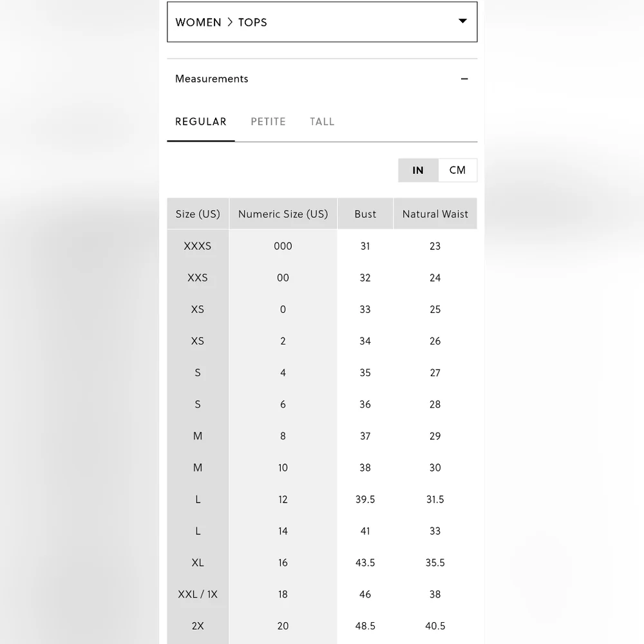Click the Natural Waist column header
644x644 pixels.
coord(435,214)
